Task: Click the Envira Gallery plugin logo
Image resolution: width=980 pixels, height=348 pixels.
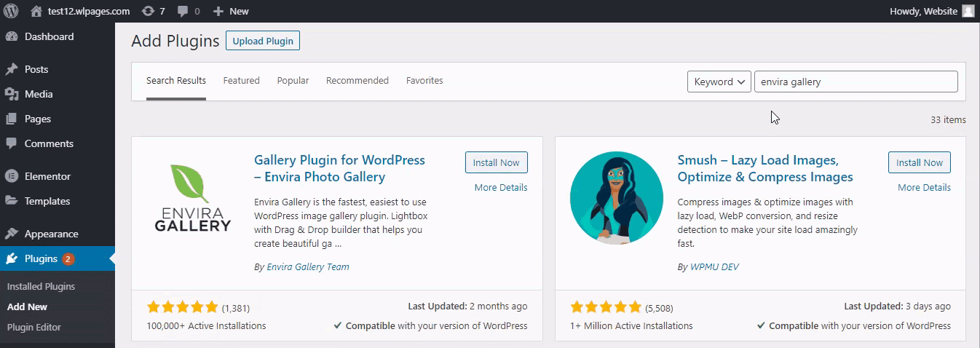Action: click(193, 197)
